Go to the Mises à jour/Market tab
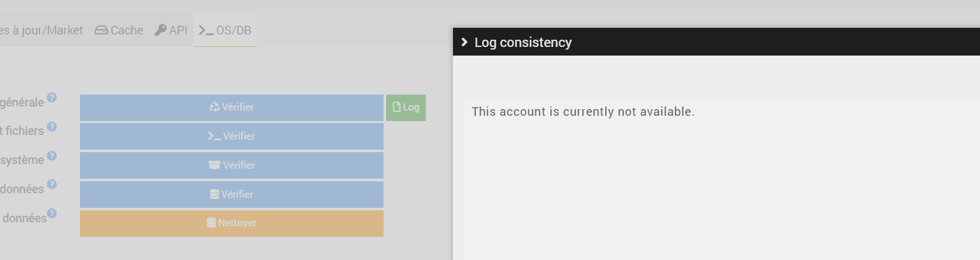980x260 pixels. 41,30
